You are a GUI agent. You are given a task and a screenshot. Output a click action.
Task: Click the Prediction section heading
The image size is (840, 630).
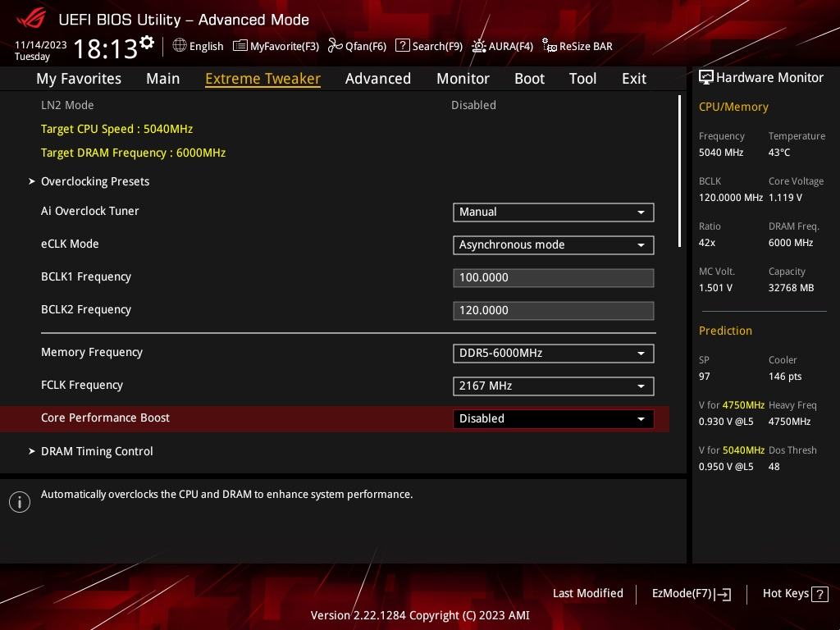click(725, 331)
